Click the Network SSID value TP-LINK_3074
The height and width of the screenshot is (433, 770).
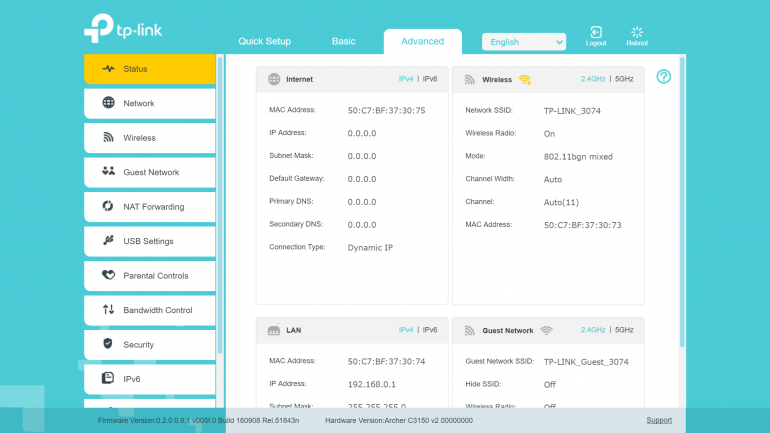(572, 111)
